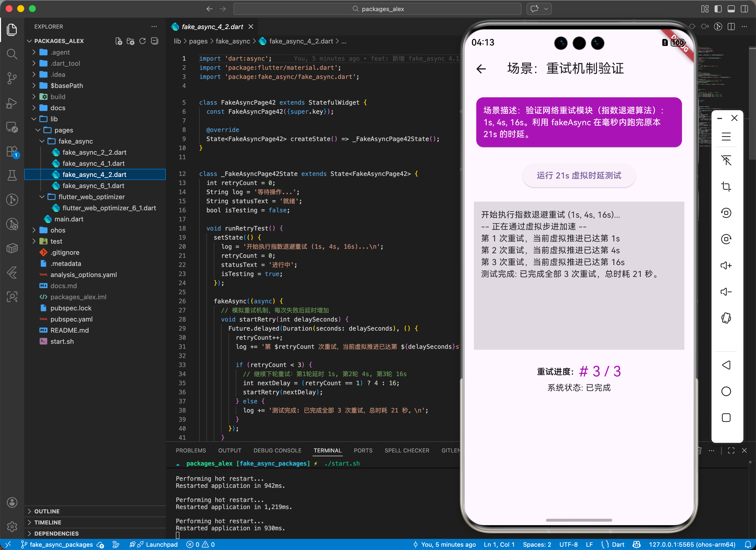The image size is (756, 550).
Task: Open the Run and Debug view
Action: coord(12,103)
